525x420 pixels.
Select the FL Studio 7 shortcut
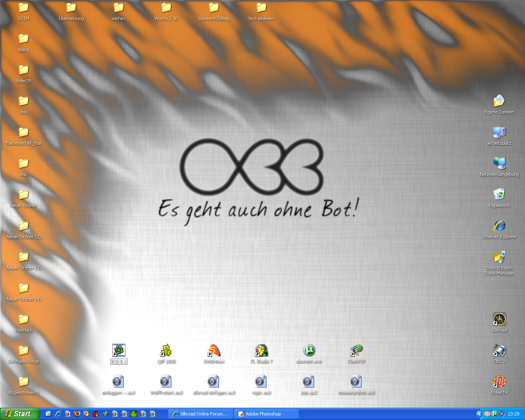[261, 351]
